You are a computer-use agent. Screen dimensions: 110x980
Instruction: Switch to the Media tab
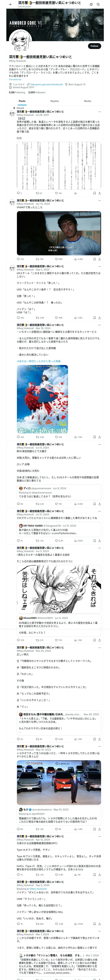[x=88, y=101]
